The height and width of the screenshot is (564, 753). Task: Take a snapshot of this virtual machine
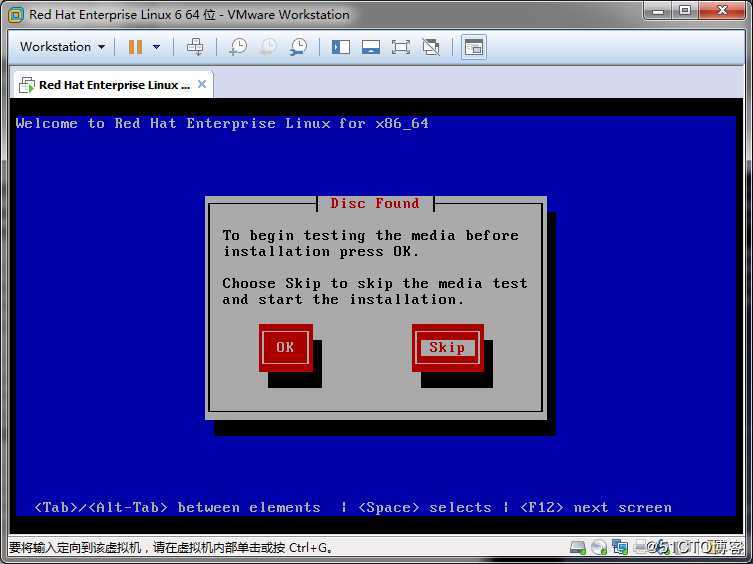coord(238,47)
